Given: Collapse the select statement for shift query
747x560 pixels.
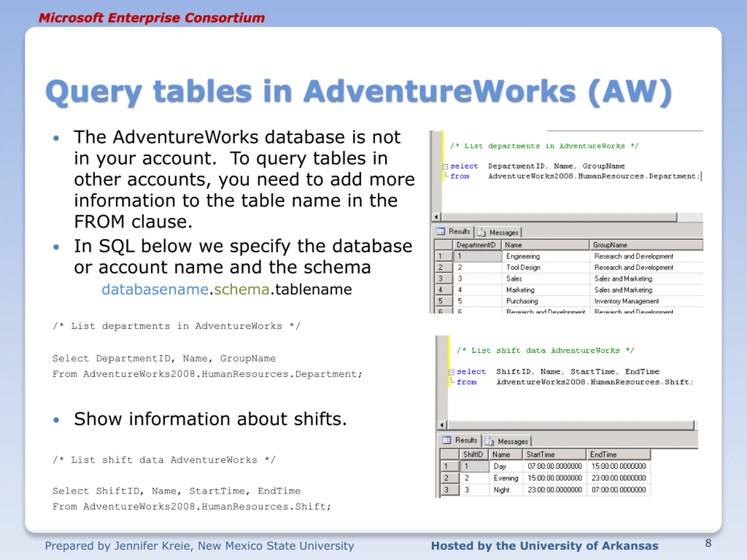Looking at the screenshot, I should pos(451,372).
